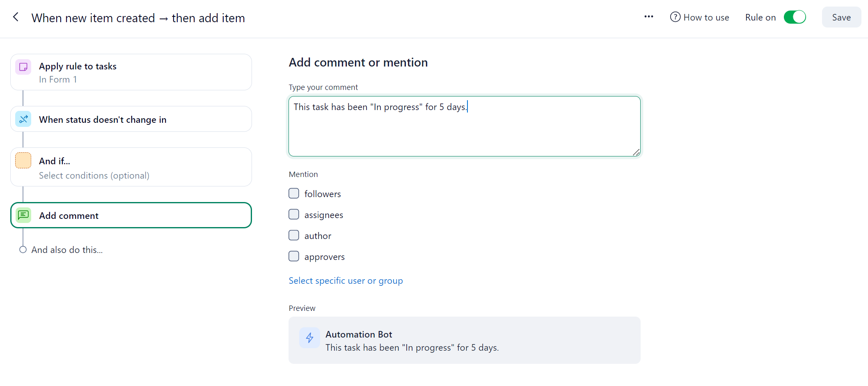Click the Automation Bot lightning icon
The height and width of the screenshot is (386, 868).
(x=309, y=338)
